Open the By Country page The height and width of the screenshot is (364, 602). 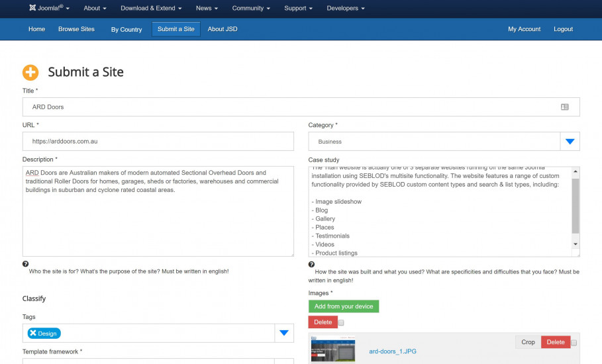click(x=126, y=30)
